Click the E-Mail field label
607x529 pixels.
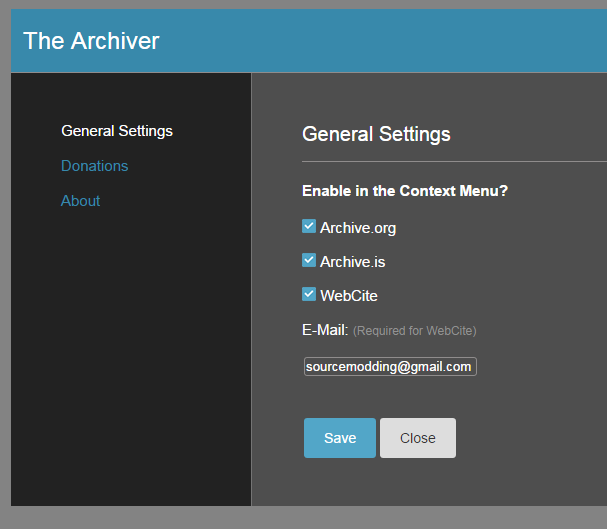pos(325,330)
